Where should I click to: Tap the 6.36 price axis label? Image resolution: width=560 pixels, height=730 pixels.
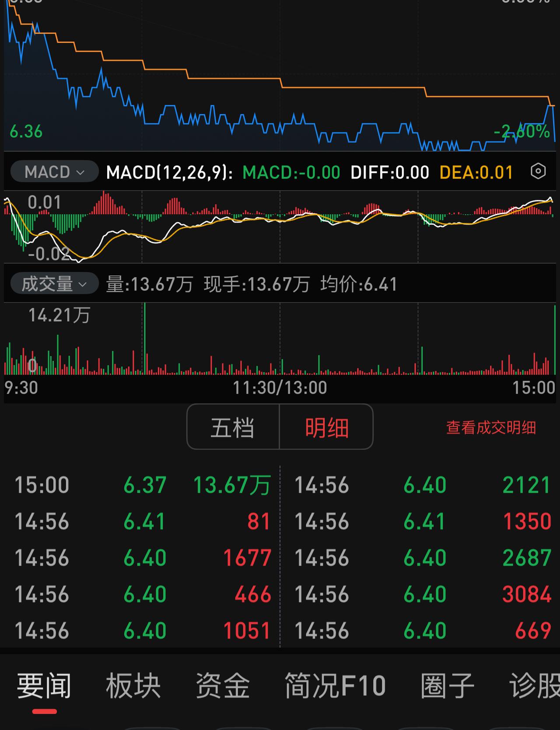point(26,131)
